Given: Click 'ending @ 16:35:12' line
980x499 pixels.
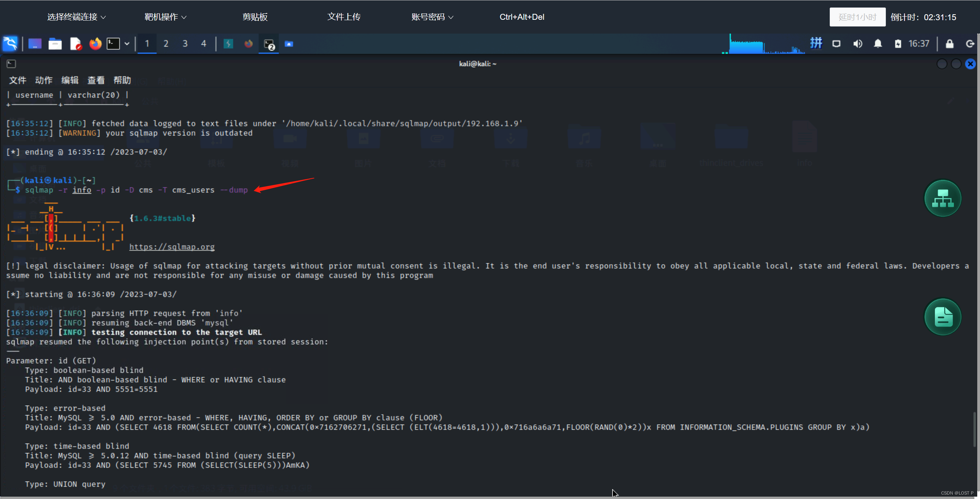Looking at the screenshot, I should coord(87,152).
